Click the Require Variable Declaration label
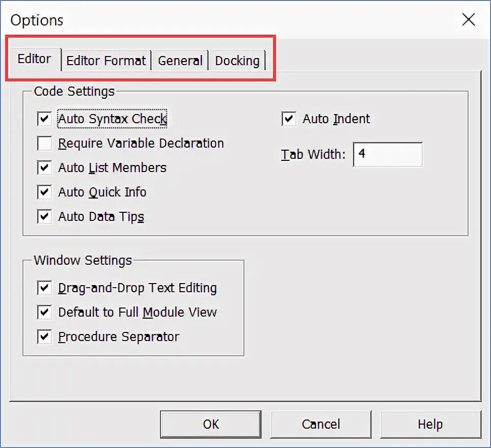 coord(141,144)
